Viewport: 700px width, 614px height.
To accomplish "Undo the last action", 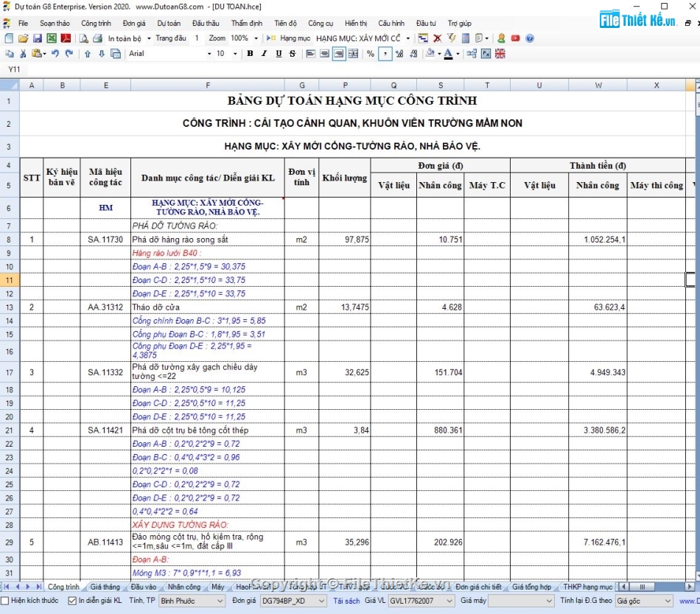I will click(55, 54).
